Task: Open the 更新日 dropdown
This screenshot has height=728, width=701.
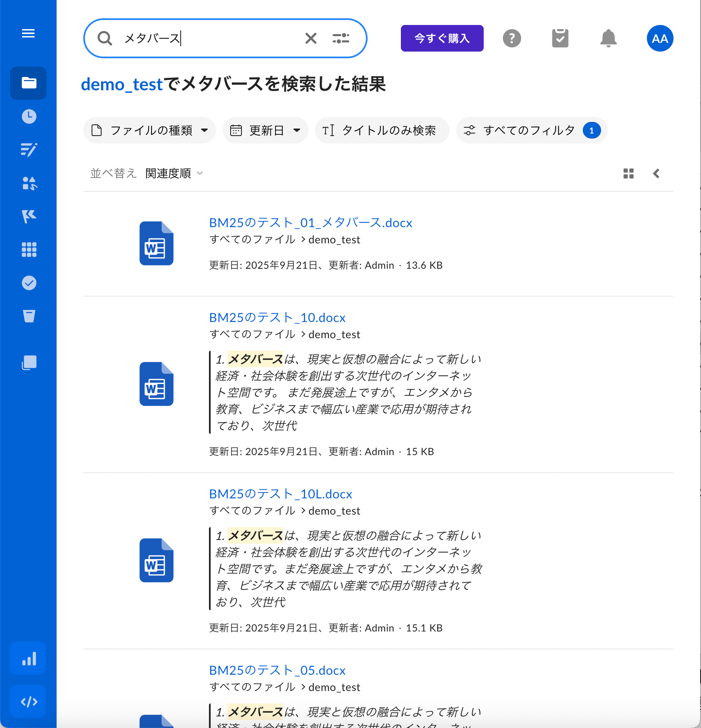Action: pyautogui.click(x=265, y=130)
